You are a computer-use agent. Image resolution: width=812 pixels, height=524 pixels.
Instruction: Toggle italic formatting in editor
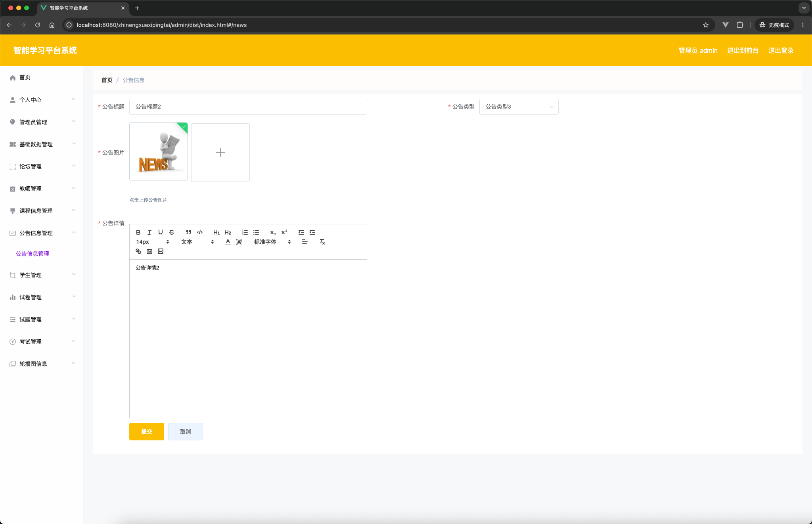click(149, 232)
